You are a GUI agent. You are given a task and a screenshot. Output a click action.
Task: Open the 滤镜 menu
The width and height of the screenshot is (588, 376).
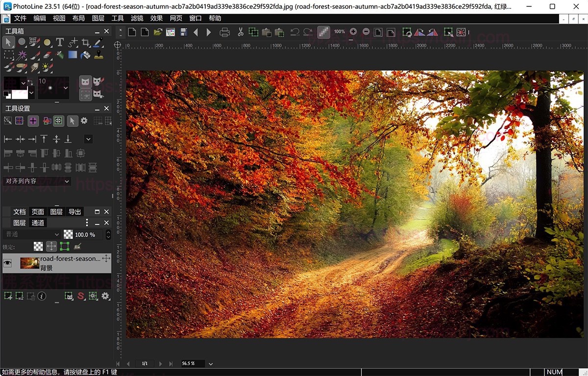coord(138,18)
